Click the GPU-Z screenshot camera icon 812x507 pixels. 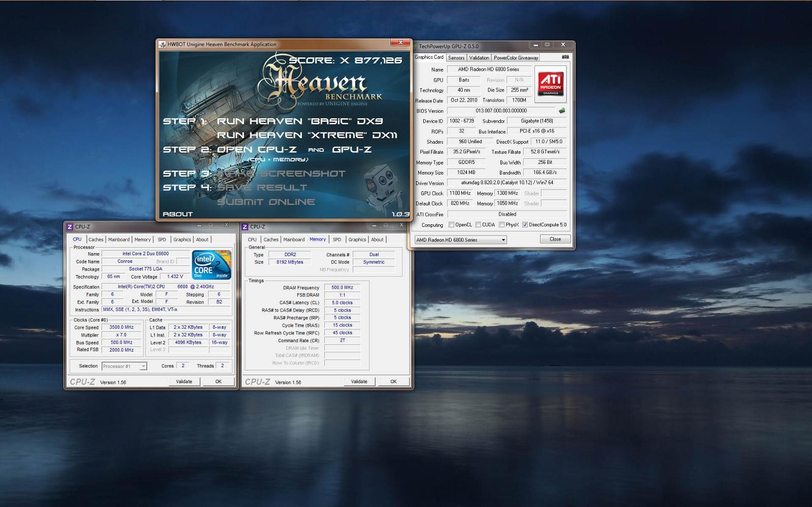(565, 57)
